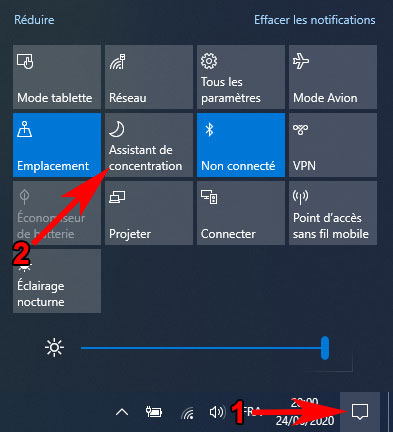Open the Réseau quick action tile
Image resolution: width=393 pixels, height=432 pixels.
[x=149, y=77]
